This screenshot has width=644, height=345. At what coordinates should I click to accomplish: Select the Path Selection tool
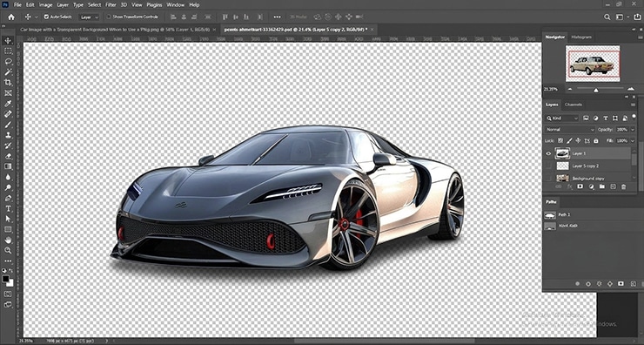8,220
